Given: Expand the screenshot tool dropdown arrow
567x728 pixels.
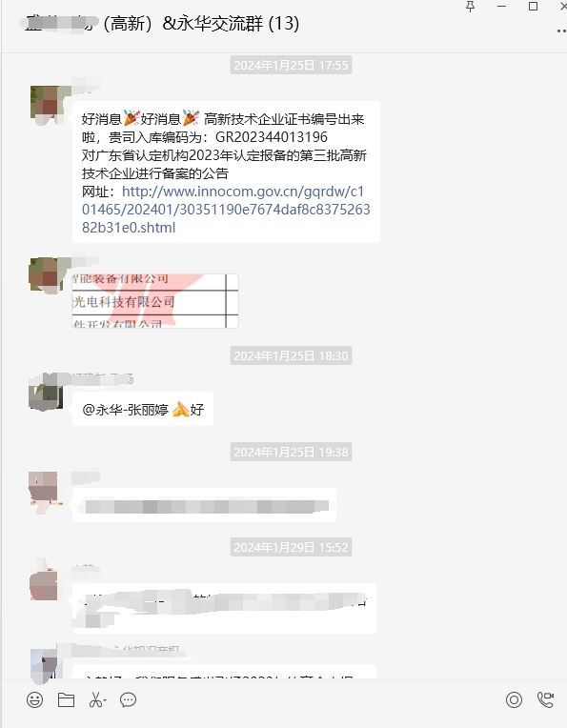Looking at the screenshot, I should pyautogui.click(x=106, y=700).
